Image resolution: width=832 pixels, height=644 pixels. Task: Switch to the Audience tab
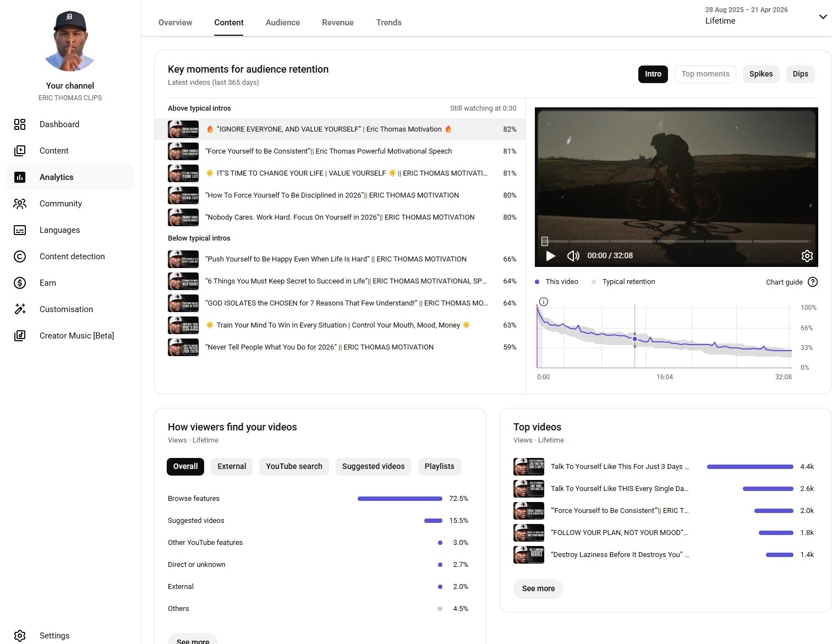coord(283,23)
